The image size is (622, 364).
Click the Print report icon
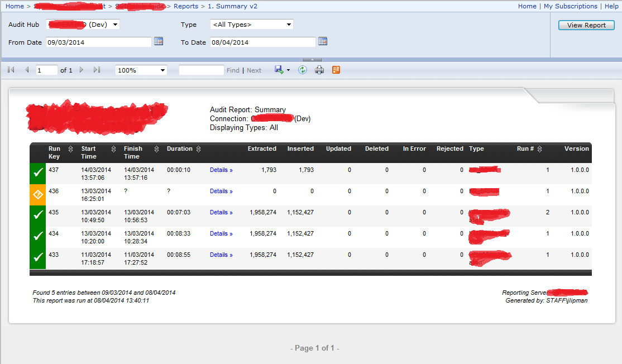tap(319, 70)
